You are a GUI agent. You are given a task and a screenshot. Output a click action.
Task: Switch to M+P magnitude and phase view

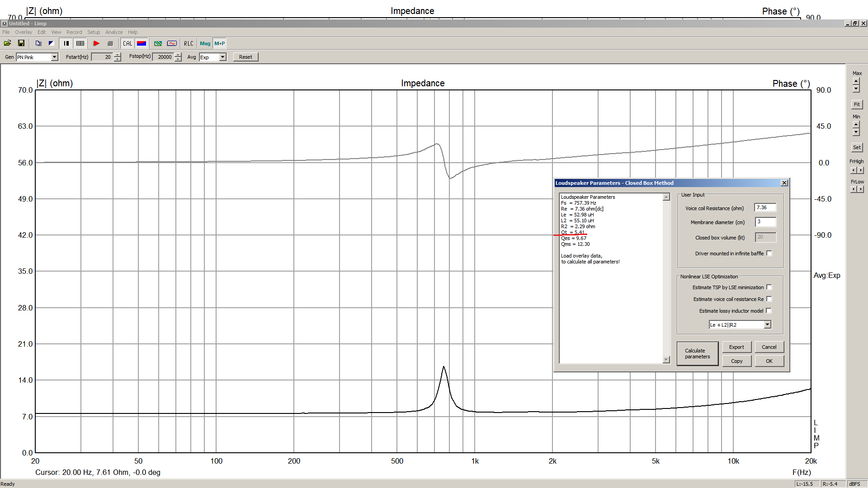point(220,43)
